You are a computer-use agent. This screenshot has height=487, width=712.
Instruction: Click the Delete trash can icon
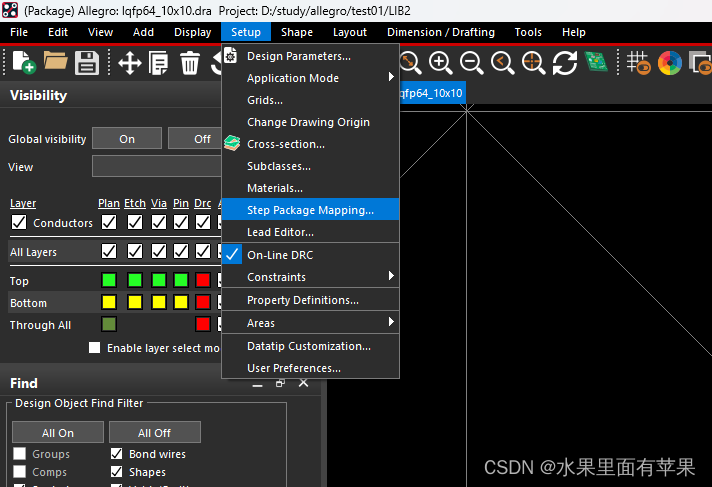190,64
